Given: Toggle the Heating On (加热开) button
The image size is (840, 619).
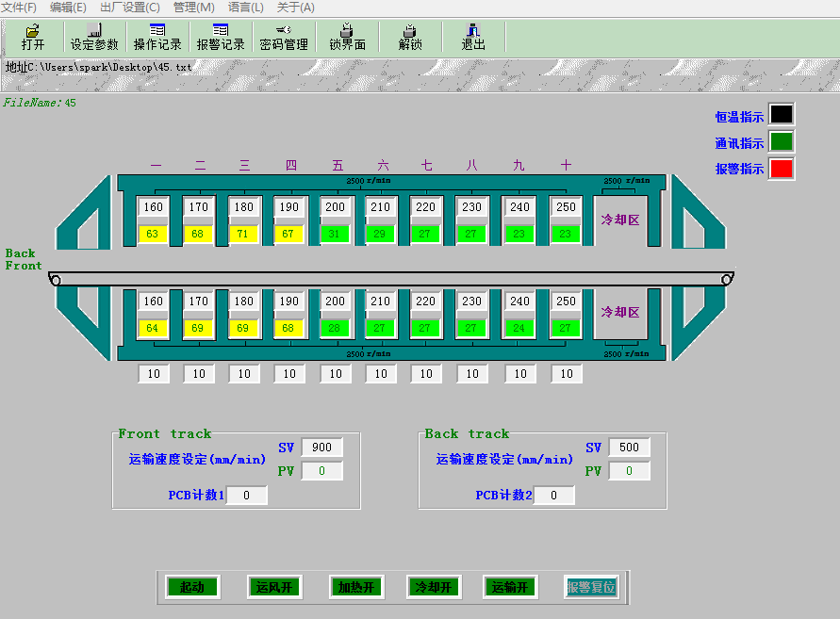Looking at the screenshot, I should 355,587.
